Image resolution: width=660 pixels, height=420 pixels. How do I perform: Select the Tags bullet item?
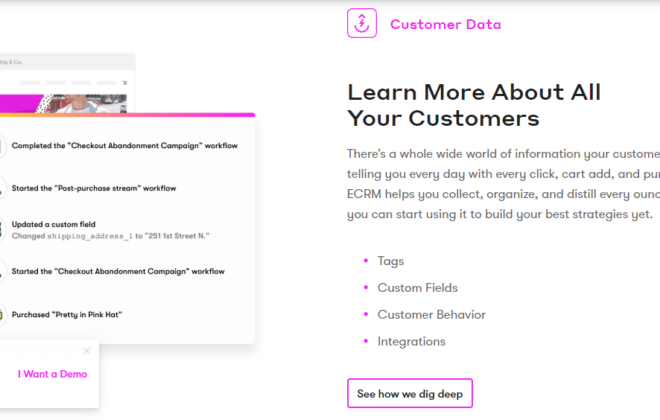390,261
